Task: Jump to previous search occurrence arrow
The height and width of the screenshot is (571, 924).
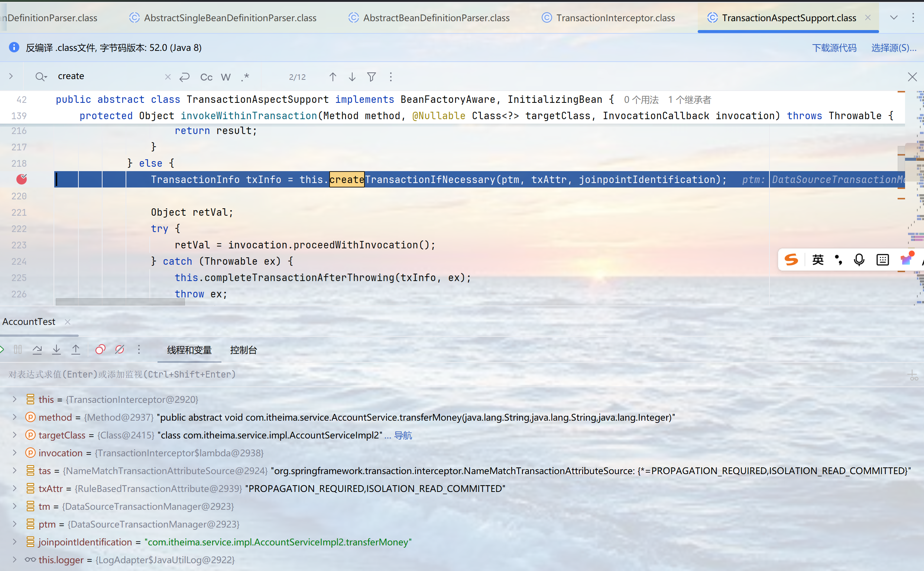Action: (x=333, y=77)
